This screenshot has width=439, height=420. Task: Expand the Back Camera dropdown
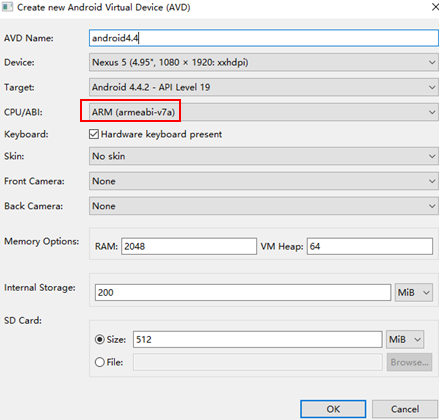pyautogui.click(x=264, y=206)
